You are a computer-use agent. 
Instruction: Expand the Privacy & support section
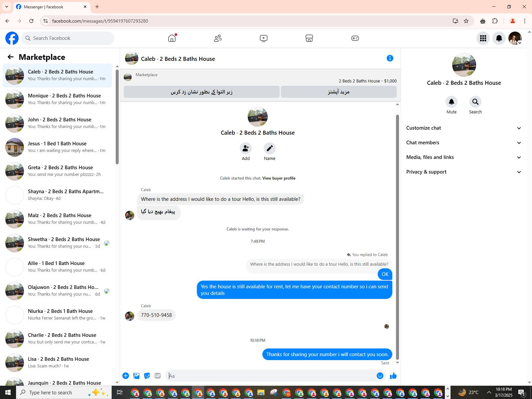pos(464,172)
